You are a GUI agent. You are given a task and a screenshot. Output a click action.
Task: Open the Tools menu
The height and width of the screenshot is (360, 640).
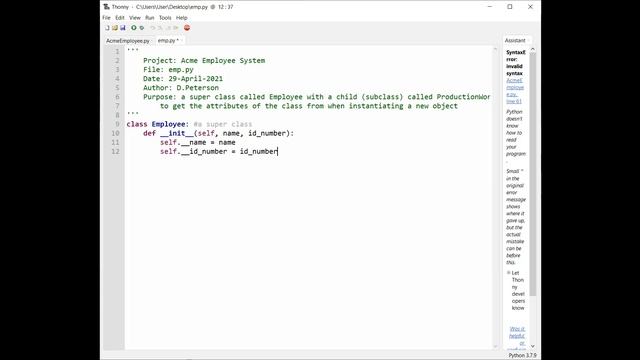click(x=165, y=18)
